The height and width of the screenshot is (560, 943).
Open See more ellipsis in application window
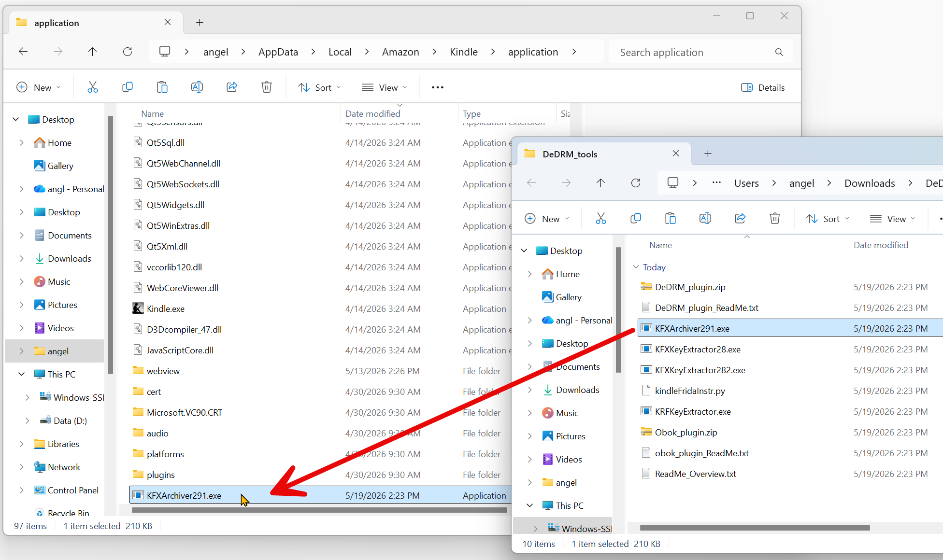437,87
